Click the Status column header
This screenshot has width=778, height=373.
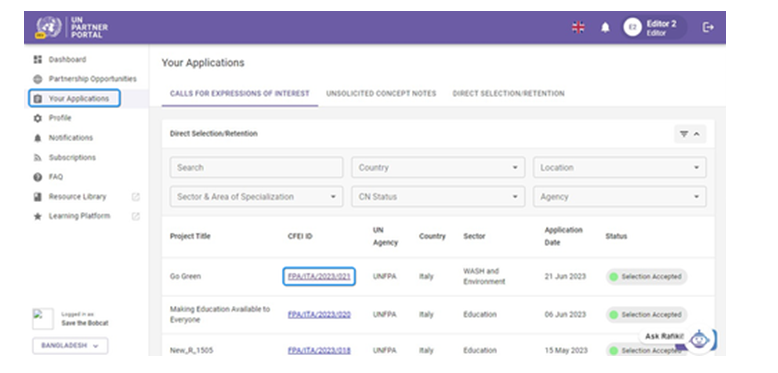click(x=616, y=237)
